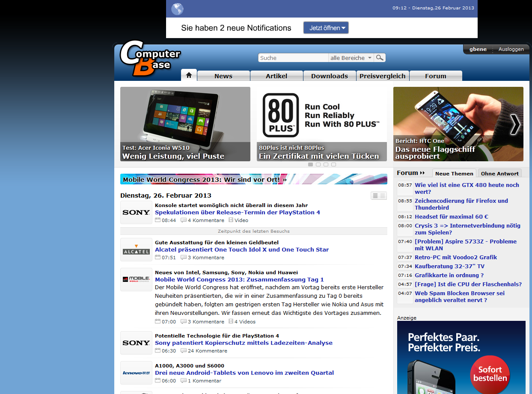The image size is (532, 394).
Task: Open the Preisvergleich tab
Action: pos(383,76)
